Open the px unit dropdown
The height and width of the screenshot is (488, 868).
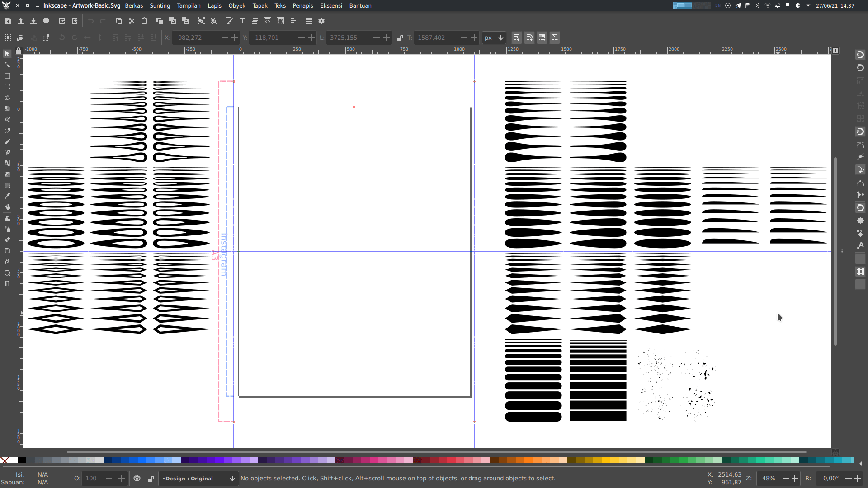coord(494,38)
